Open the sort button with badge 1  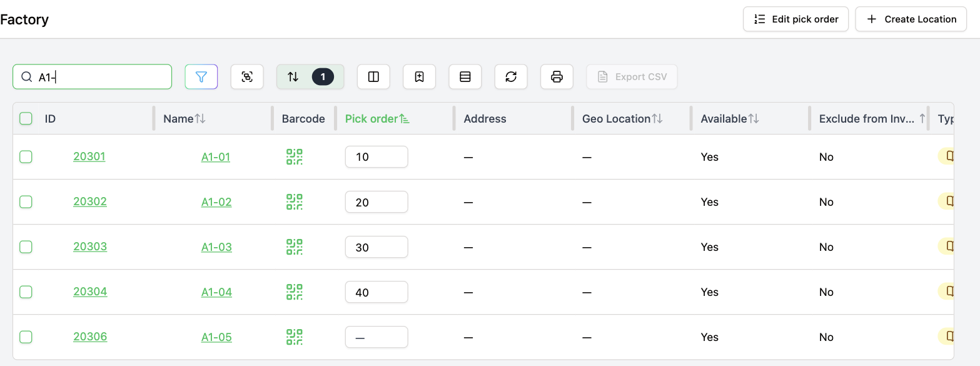tap(310, 77)
